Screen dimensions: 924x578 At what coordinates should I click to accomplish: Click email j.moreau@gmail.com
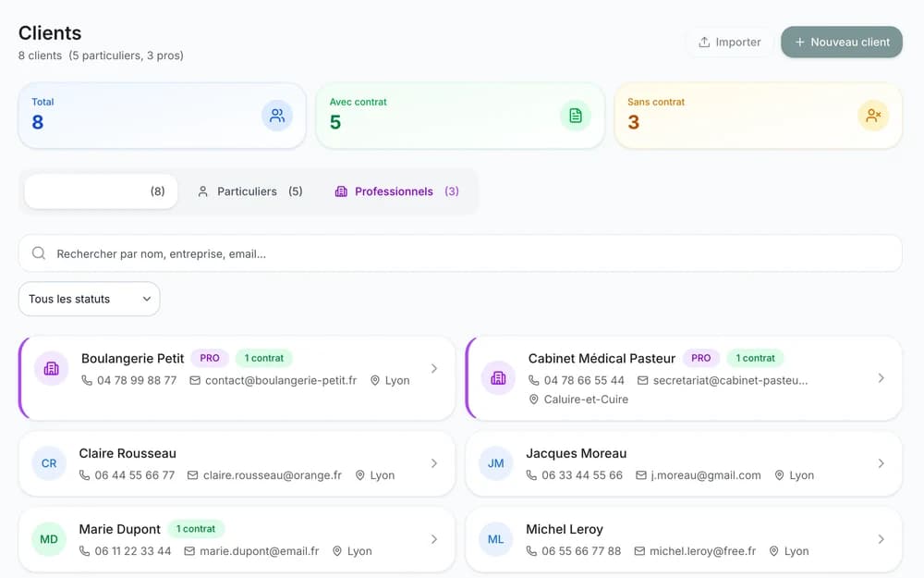[x=706, y=475]
